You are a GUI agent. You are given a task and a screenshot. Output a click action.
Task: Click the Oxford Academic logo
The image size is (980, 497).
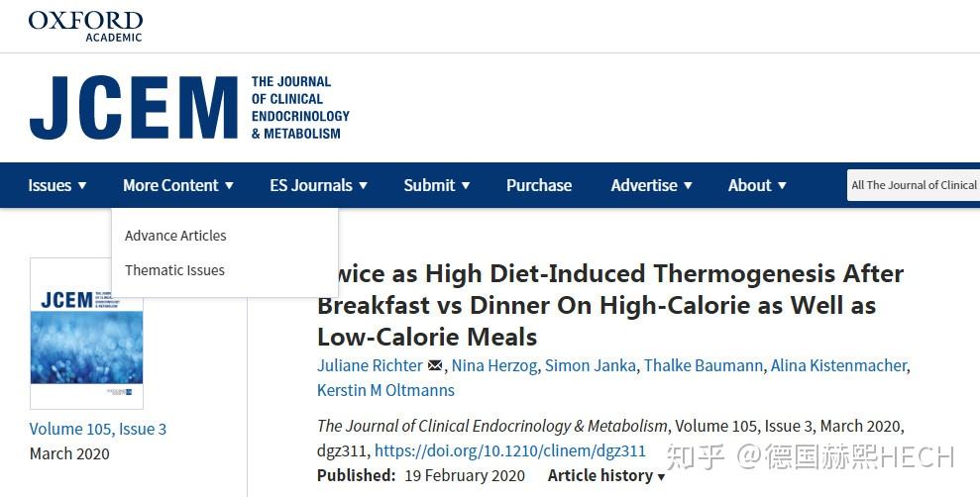(x=85, y=26)
